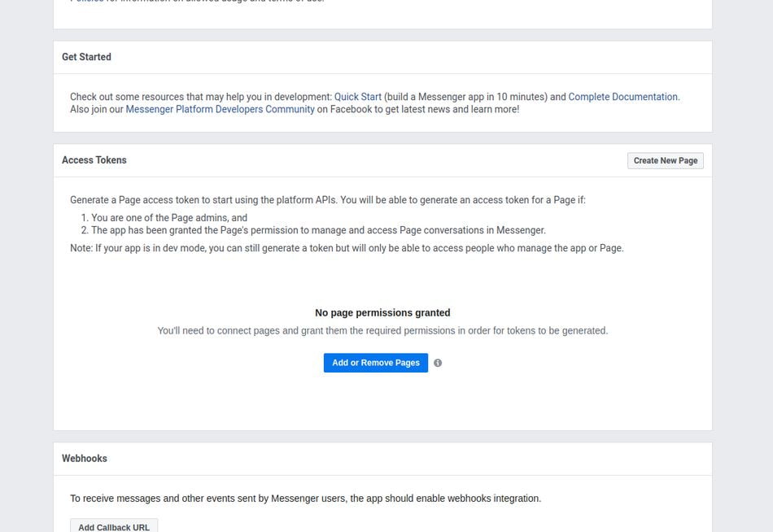This screenshot has width=773, height=532.
Task: Click the Webhooks section heading
Action: tap(85, 459)
